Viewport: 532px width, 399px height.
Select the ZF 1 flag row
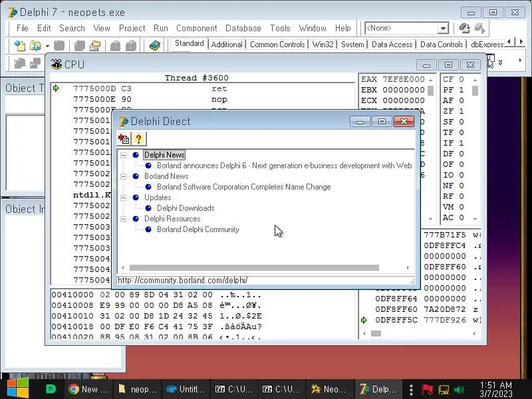point(454,111)
